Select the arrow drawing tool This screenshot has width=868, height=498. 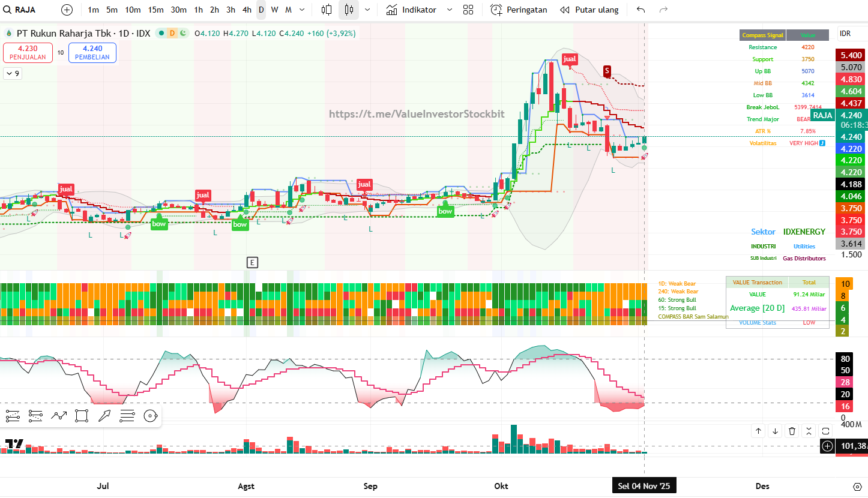coord(104,415)
